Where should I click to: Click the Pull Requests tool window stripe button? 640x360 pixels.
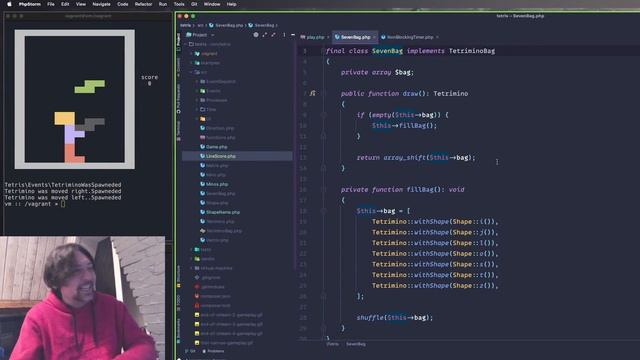(178, 99)
